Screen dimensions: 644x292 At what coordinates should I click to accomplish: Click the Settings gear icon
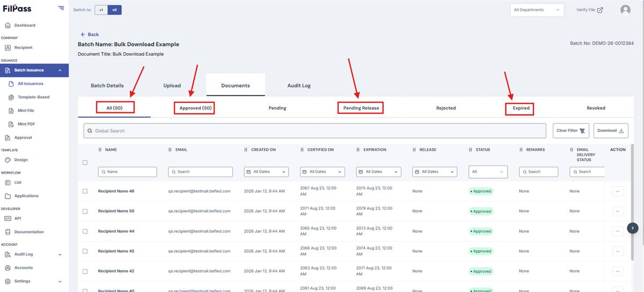8,281
